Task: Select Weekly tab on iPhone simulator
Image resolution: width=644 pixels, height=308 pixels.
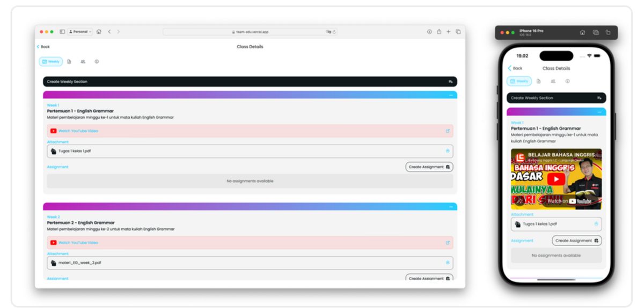Action: coord(519,81)
